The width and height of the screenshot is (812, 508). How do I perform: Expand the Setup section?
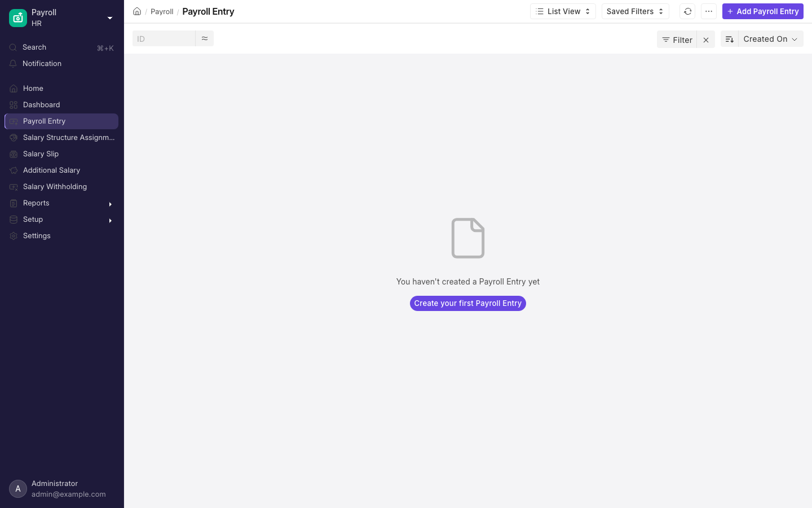click(x=62, y=220)
